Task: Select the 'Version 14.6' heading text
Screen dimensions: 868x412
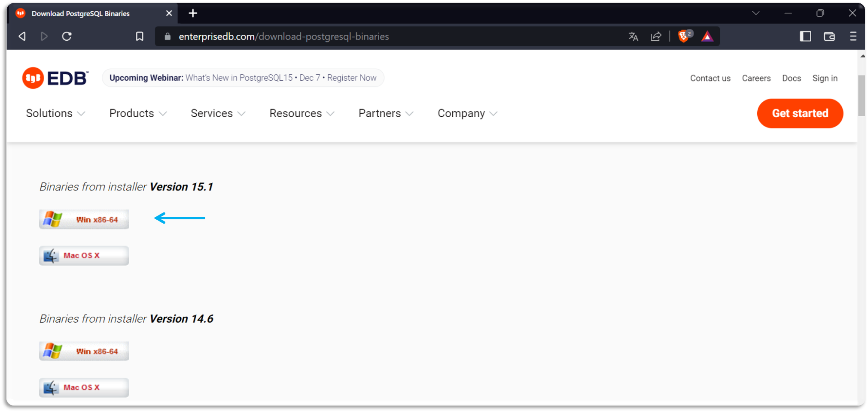Action: 181,318
